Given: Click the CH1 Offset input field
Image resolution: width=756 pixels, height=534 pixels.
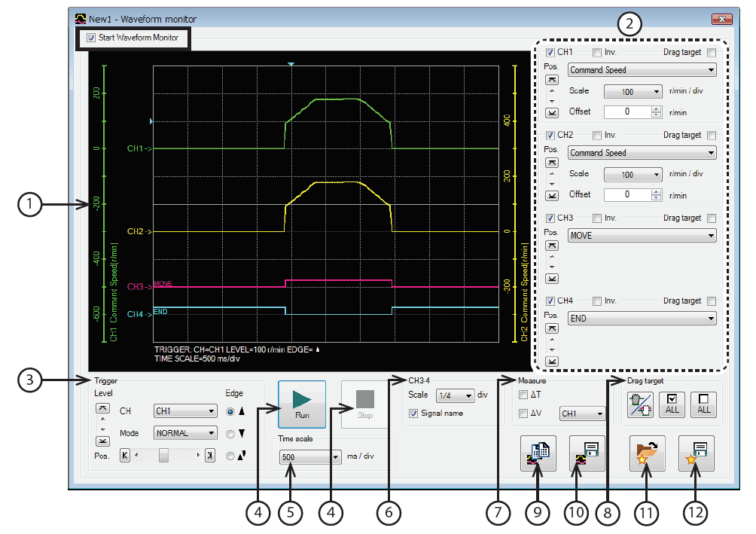Looking at the screenshot, I should tap(627, 112).
